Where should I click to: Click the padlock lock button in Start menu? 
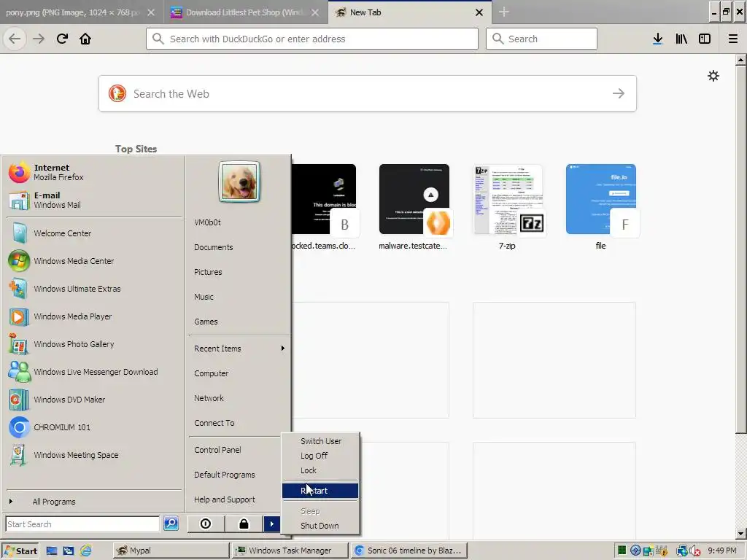[x=244, y=524]
